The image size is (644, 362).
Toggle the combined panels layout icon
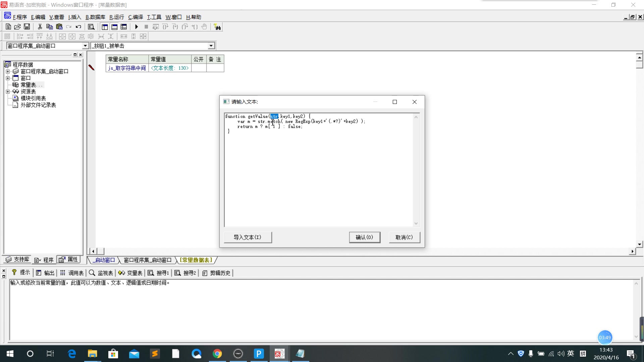pyautogui.click(x=124, y=27)
